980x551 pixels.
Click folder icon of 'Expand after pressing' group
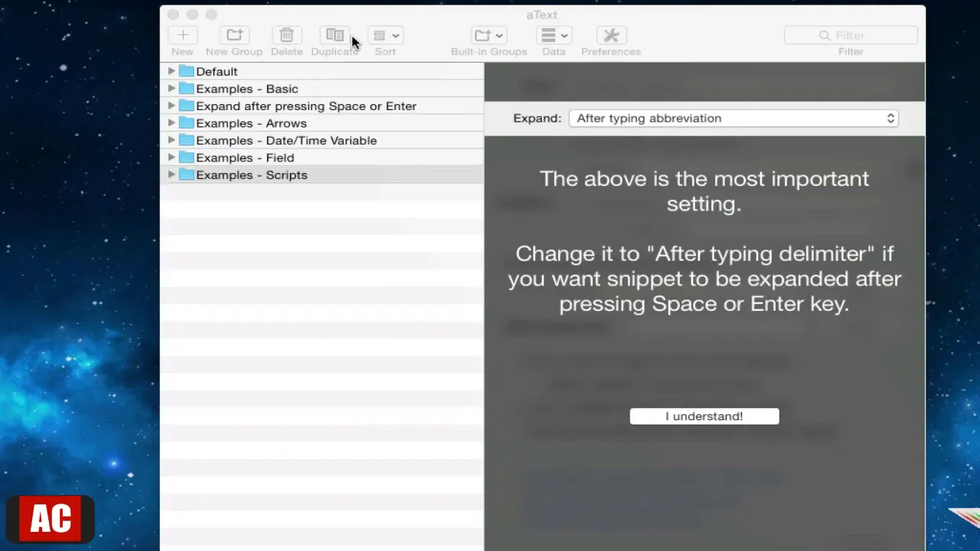pyautogui.click(x=186, y=106)
